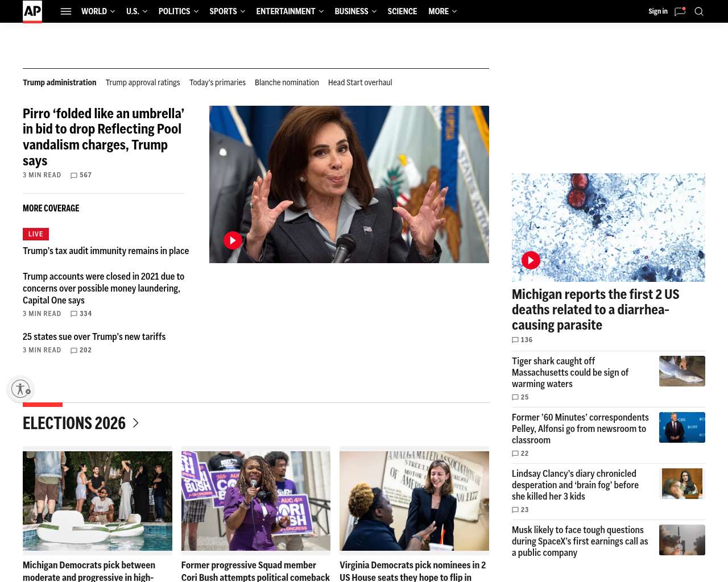This screenshot has height=582, width=728.
Task: Open the Virginia Democrats handshake photo
Action: click(x=414, y=501)
